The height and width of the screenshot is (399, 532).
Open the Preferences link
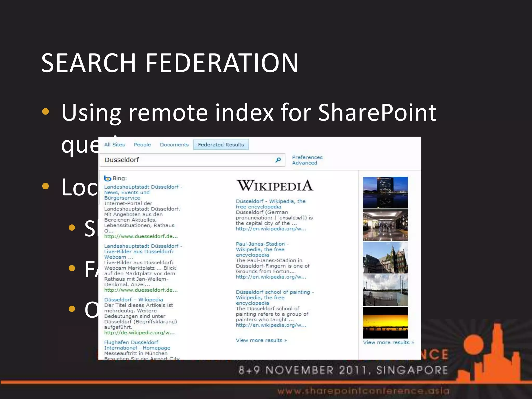coord(307,157)
